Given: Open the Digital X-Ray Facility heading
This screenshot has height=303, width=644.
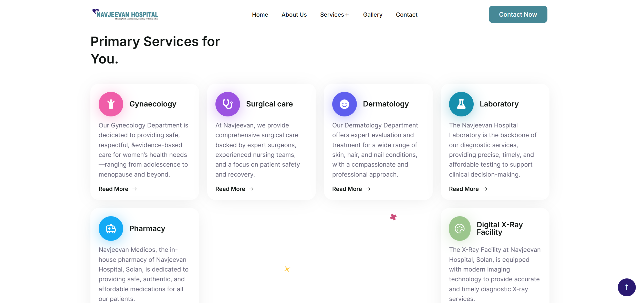Looking at the screenshot, I should click(500, 228).
